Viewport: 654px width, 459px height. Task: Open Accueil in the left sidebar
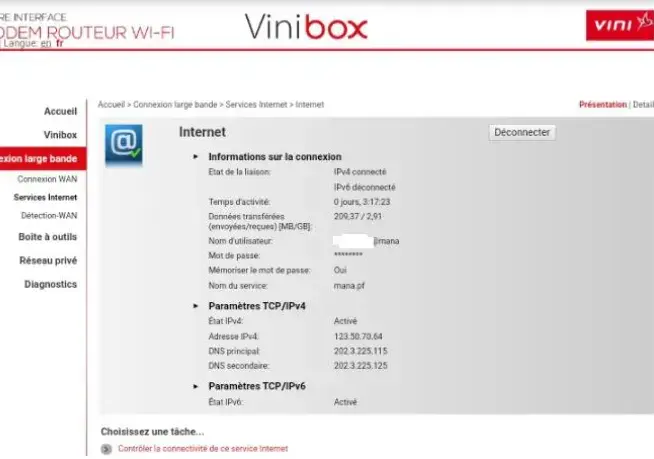click(60, 111)
